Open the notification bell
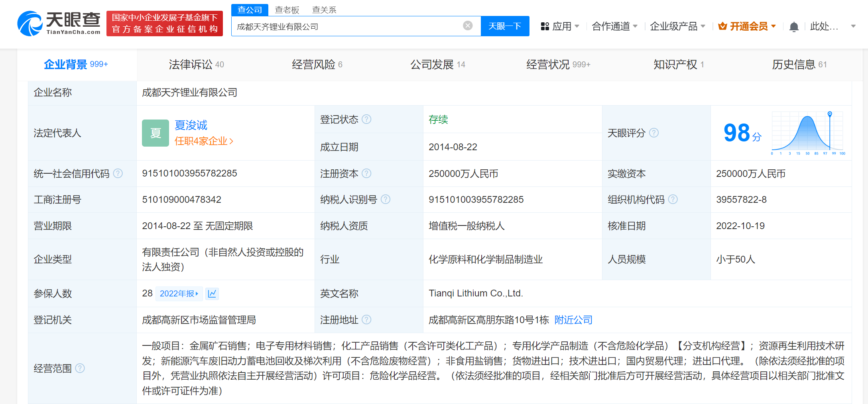Image resolution: width=868 pixels, height=404 pixels. 793,27
